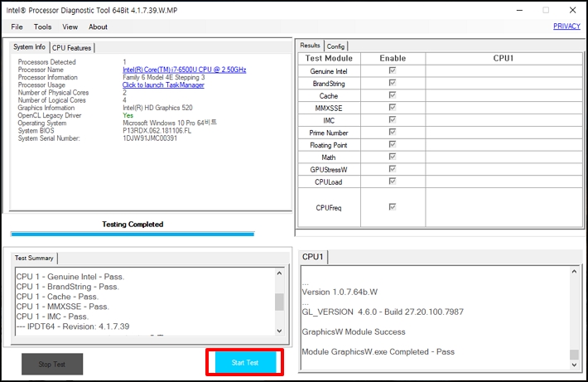Select the CPU1 output tab
This screenshot has height=382, width=588.
click(x=313, y=257)
